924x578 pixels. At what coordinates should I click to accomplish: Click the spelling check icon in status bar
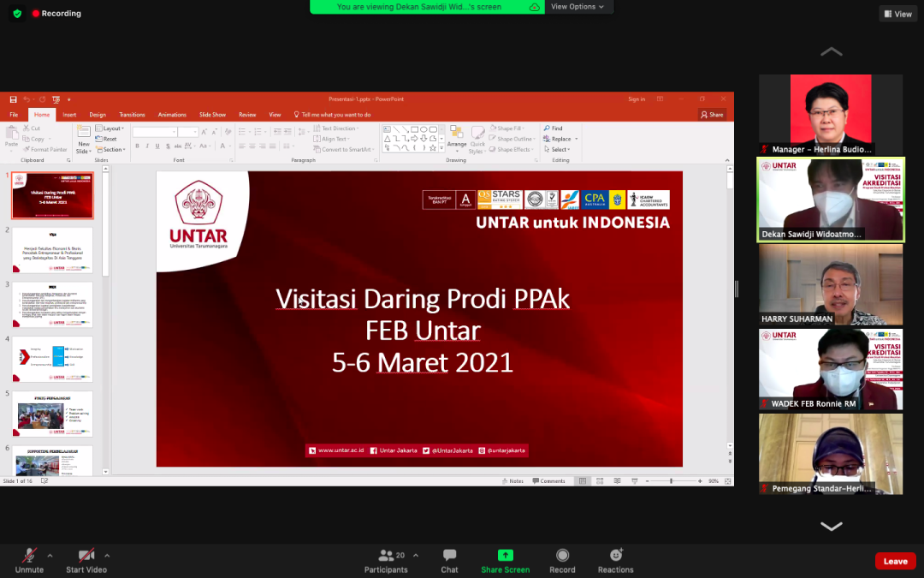click(x=44, y=481)
